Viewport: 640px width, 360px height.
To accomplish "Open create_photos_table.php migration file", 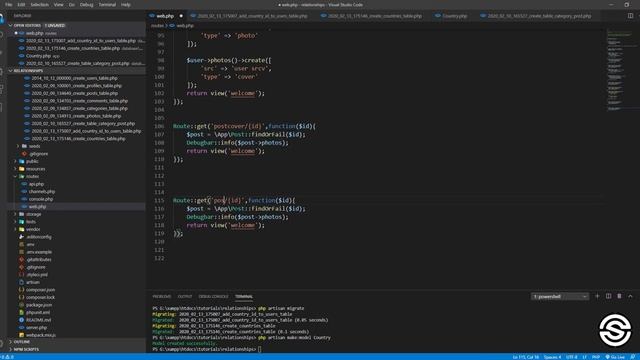I will coord(76,116).
